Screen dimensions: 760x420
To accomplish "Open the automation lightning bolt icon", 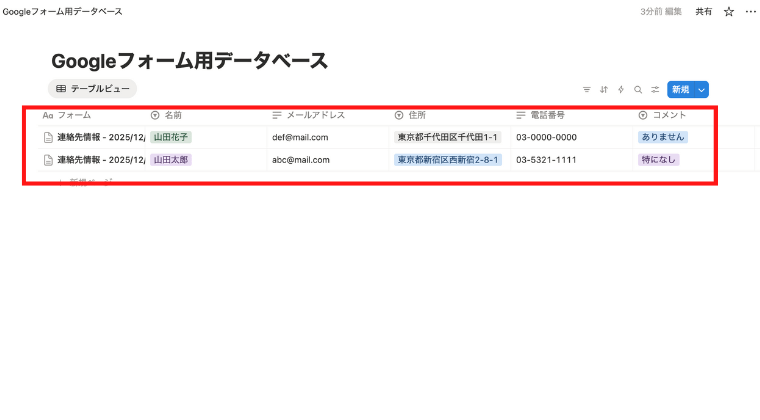I will pyautogui.click(x=621, y=90).
